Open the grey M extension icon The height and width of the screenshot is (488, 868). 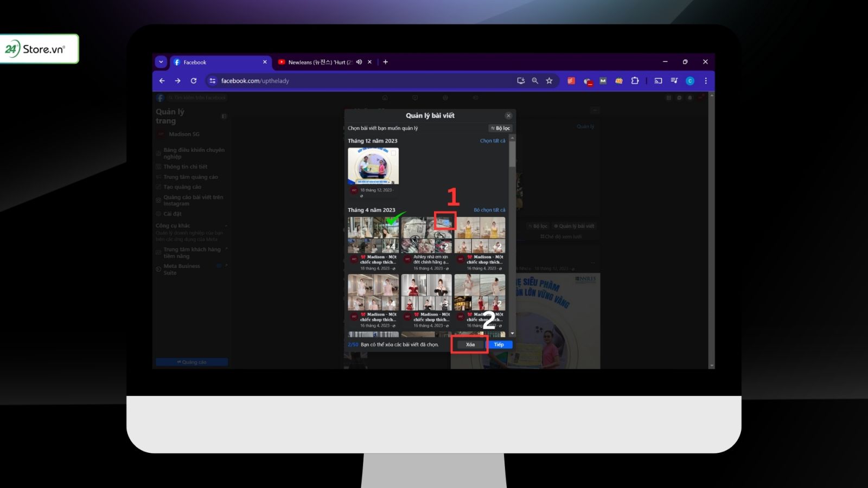tap(603, 81)
